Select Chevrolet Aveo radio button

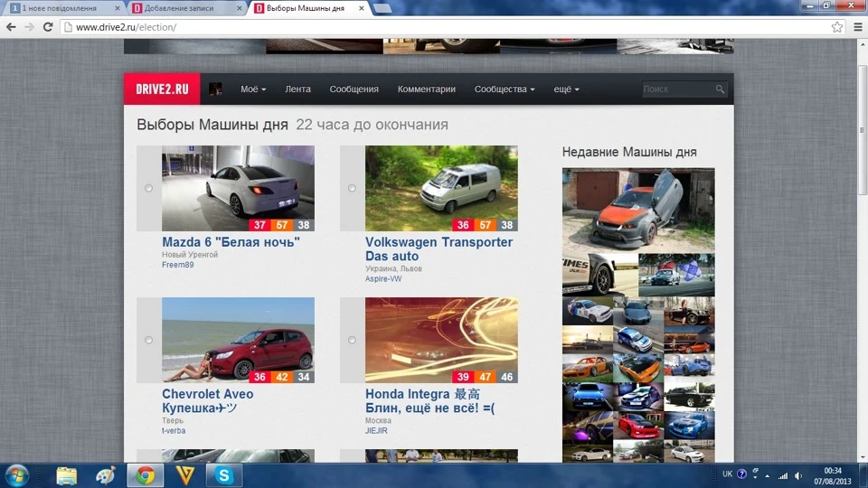tap(148, 340)
